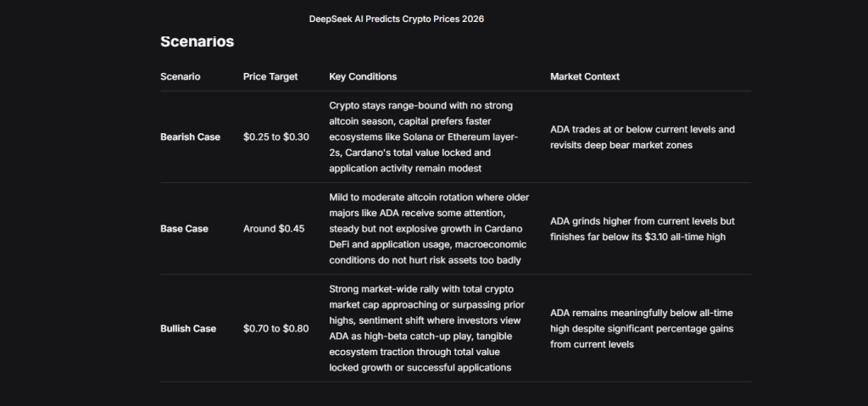Click the 'Key Conditions' column header
868x406 pixels.
[x=363, y=76]
